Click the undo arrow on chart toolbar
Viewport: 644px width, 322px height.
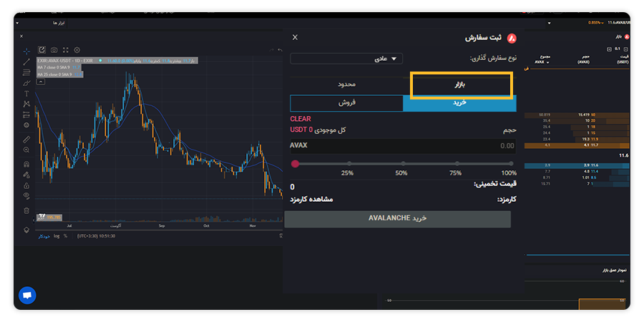(280, 50)
